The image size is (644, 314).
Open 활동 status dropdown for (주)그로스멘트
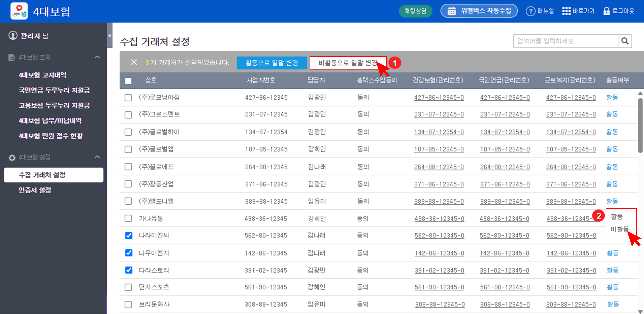pos(612,114)
